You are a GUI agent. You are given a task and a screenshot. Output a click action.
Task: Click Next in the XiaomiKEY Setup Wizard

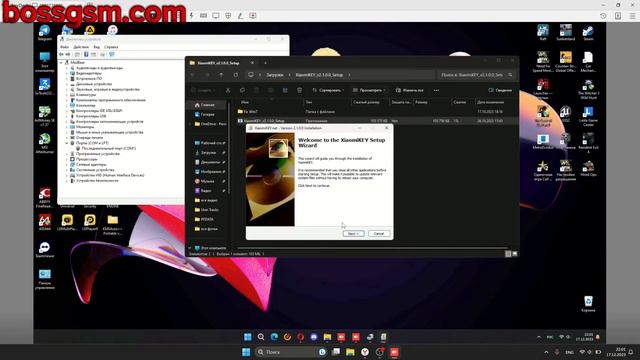[x=353, y=233]
